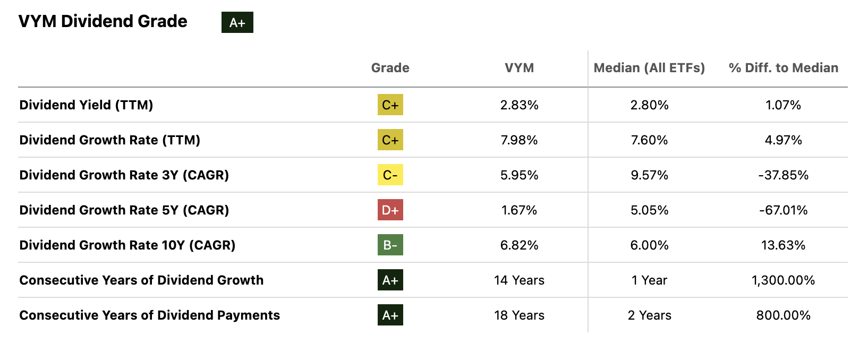Screen dimensions: 868x343
Task: Select Dividend Growth Rate 5Y (CAGR) row label
Action: tap(124, 210)
